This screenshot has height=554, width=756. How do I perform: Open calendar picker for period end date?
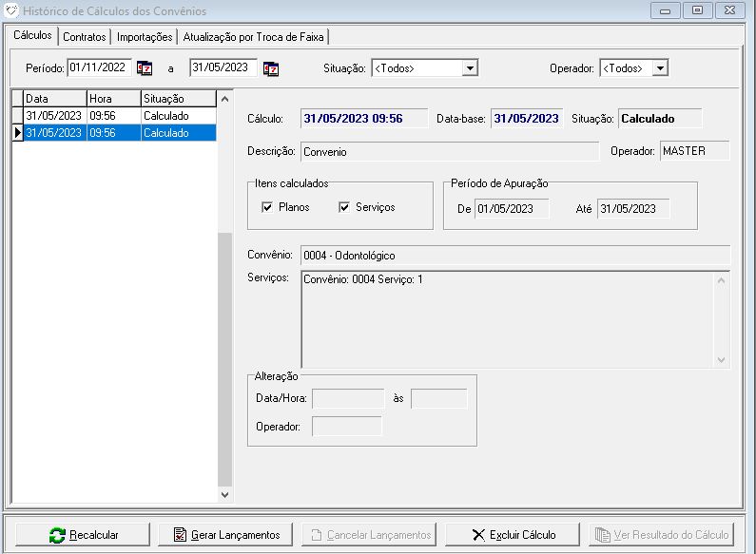271,68
